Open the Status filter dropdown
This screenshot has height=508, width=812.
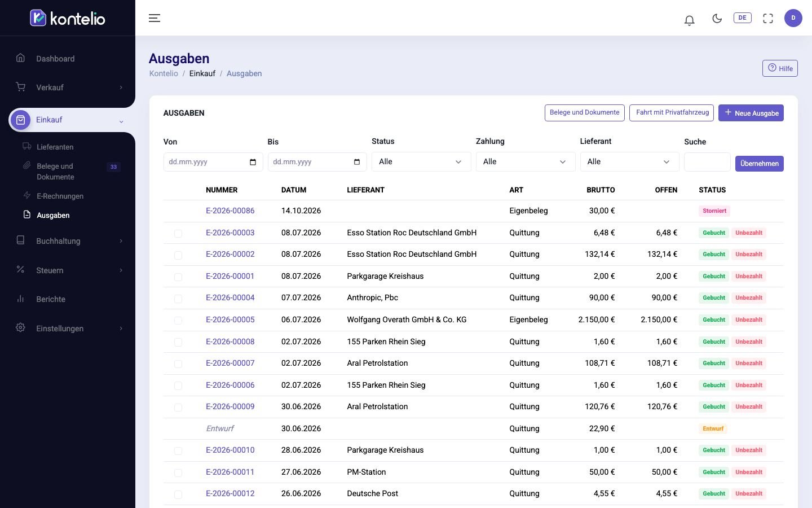(x=421, y=161)
